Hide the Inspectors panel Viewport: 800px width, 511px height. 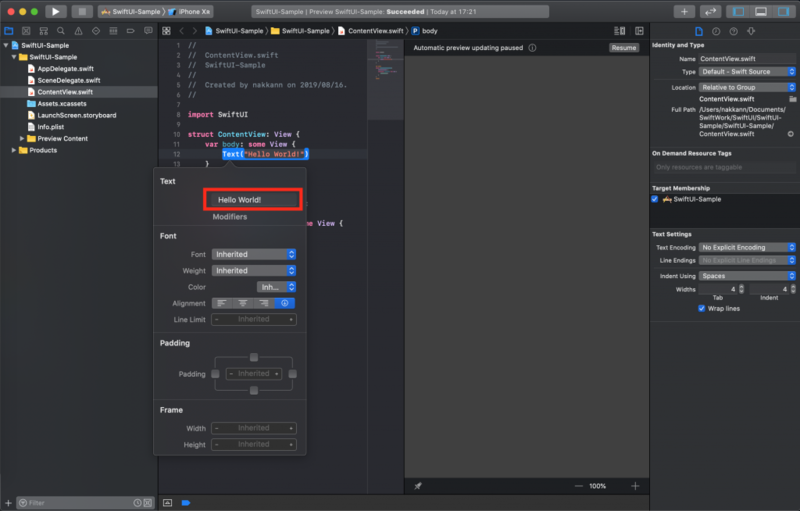click(783, 11)
